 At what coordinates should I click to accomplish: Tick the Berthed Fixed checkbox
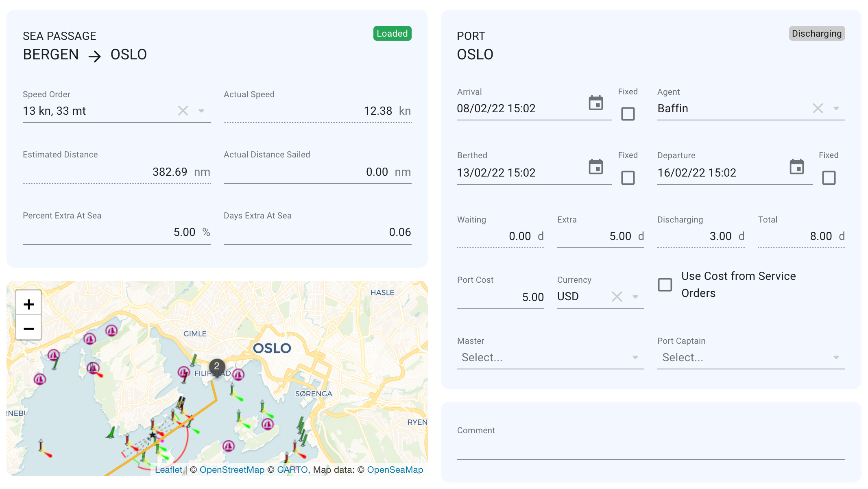(x=628, y=178)
